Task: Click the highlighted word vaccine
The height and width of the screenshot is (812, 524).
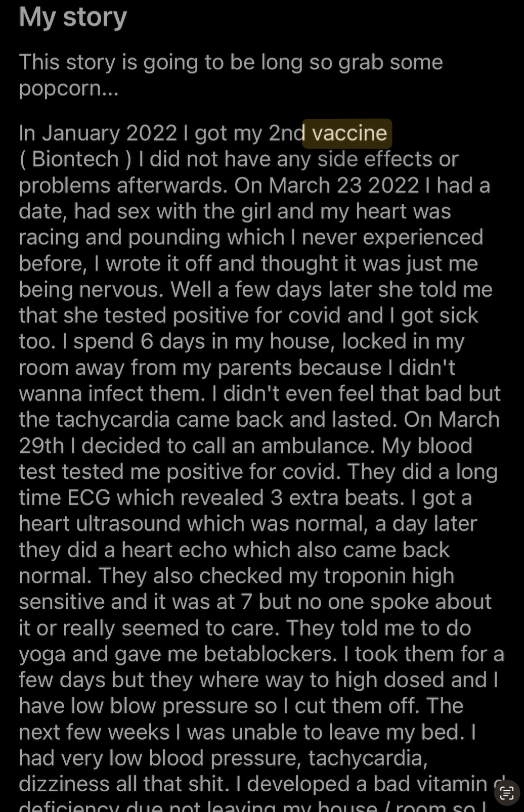Action: tap(350, 133)
